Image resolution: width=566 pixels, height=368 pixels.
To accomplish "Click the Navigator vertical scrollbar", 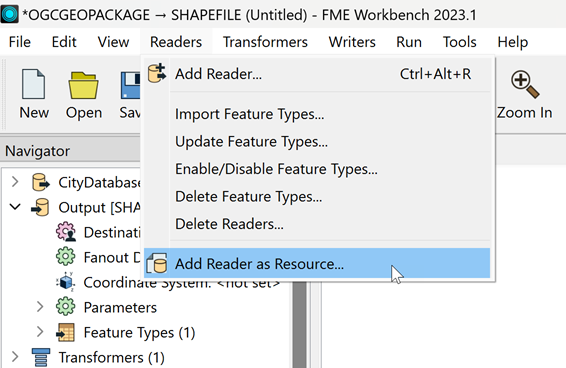I will (299, 325).
